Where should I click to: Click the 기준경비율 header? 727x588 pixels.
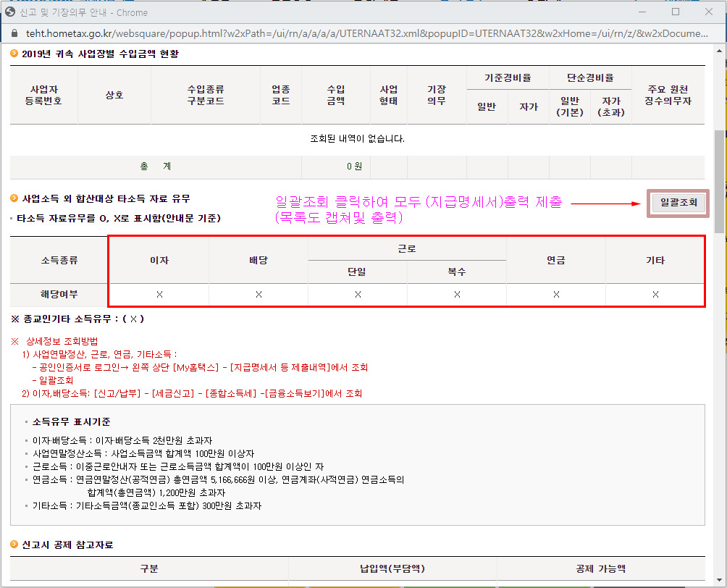pyautogui.click(x=508, y=78)
